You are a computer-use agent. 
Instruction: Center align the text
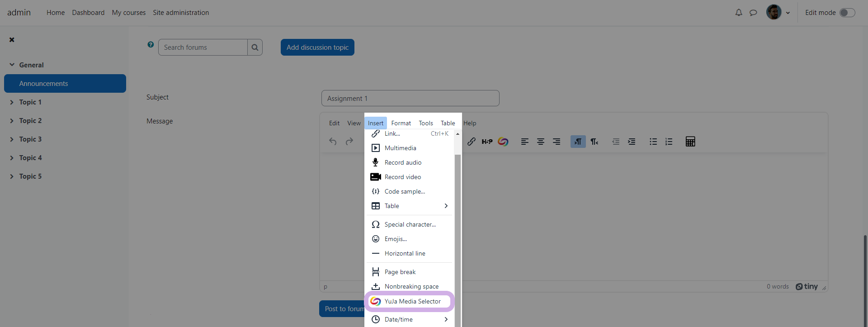(x=540, y=142)
